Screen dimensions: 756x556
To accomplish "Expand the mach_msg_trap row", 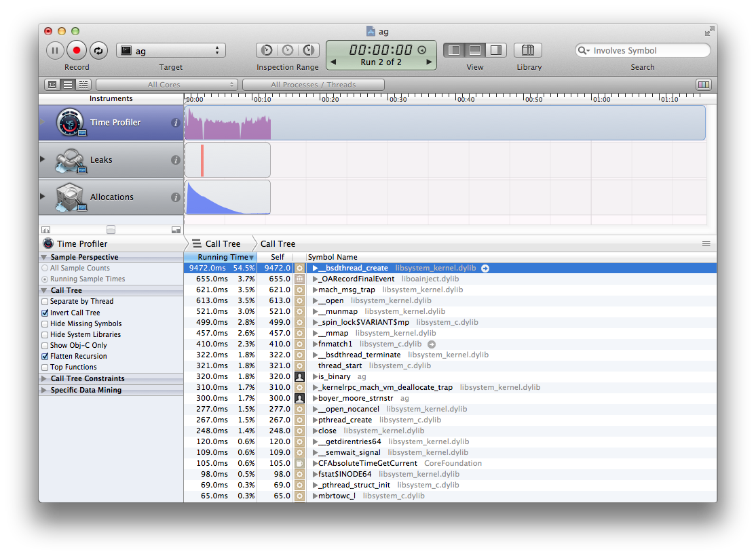I will (315, 290).
